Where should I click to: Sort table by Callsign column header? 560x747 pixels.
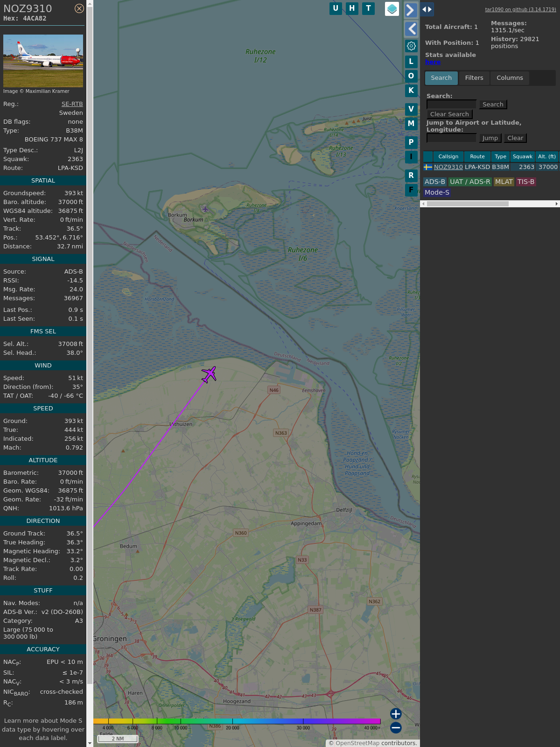[x=448, y=157]
